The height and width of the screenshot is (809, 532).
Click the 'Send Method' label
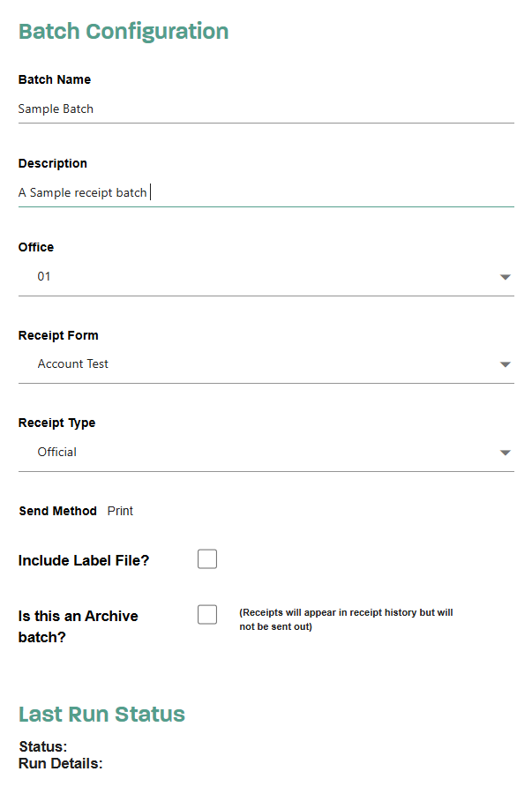[58, 511]
